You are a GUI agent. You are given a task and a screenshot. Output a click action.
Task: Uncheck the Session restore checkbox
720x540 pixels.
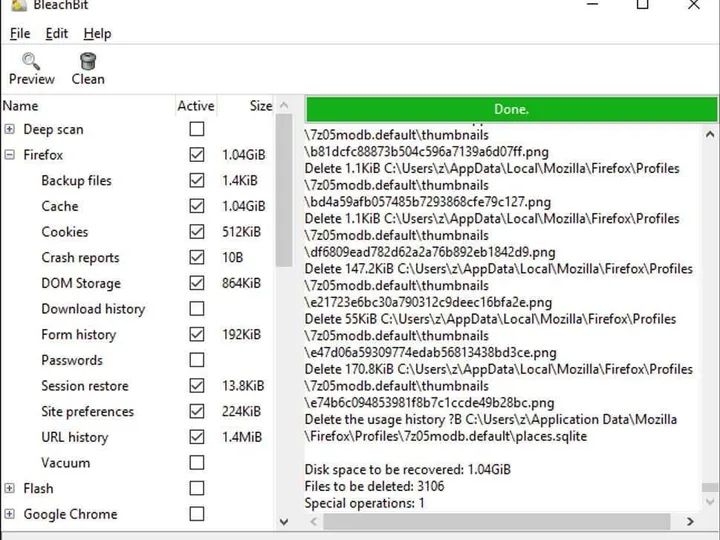click(x=197, y=386)
